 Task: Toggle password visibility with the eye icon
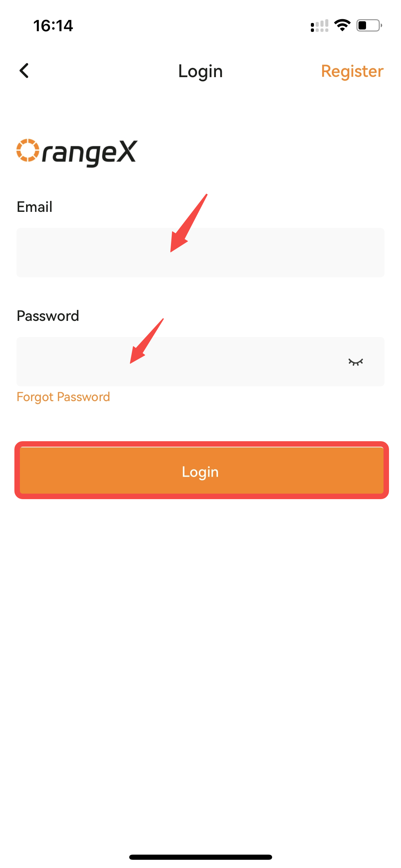(x=355, y=362)
